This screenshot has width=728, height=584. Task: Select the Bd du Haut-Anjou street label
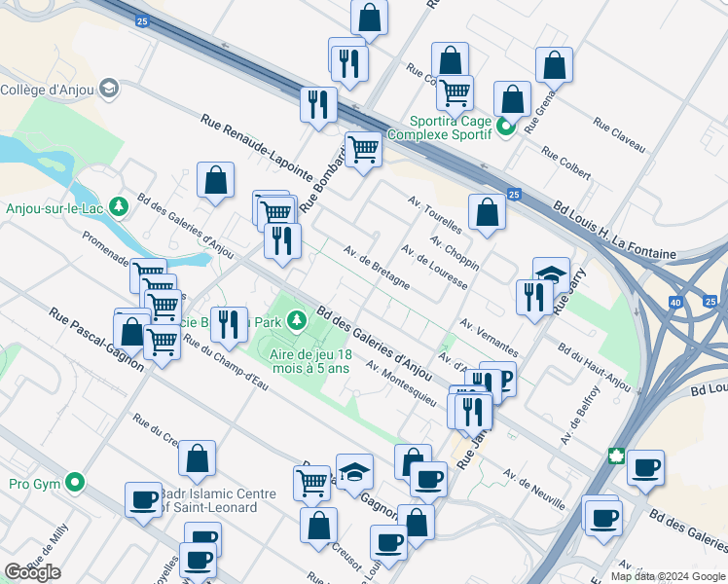[x=595, y=367]
